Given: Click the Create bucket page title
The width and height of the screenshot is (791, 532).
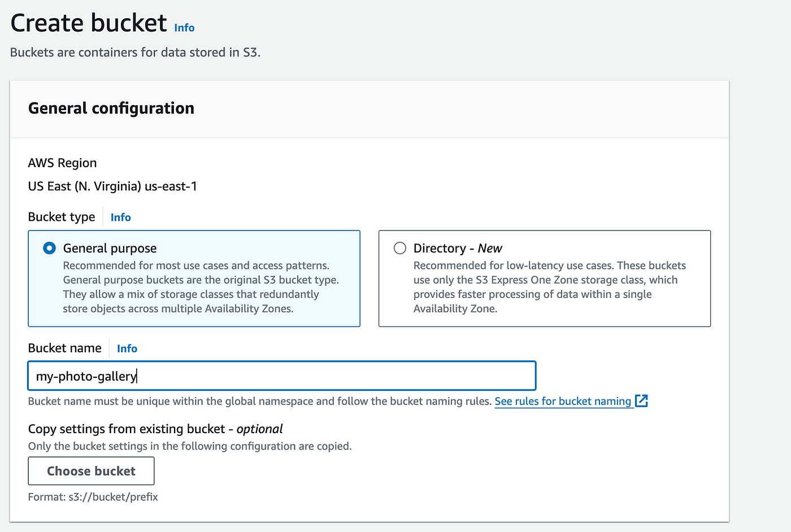Looking at the screenshot, I should pyautogui.click(x=88, y=23).
